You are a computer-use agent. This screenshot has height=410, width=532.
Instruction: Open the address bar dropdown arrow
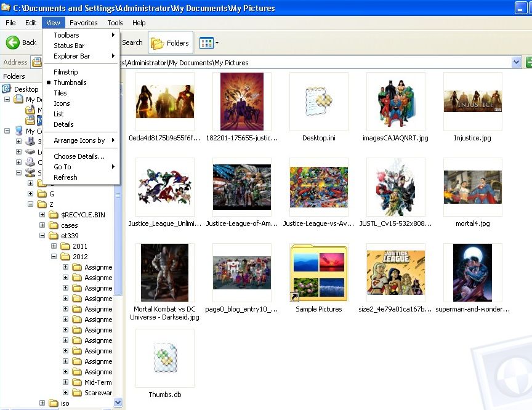click(x=516, y=62)
